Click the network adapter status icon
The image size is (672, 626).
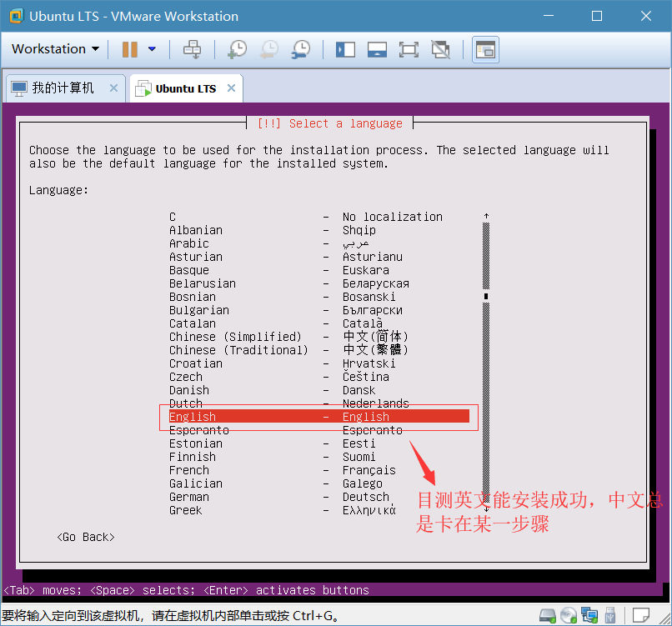coord(589,616)
